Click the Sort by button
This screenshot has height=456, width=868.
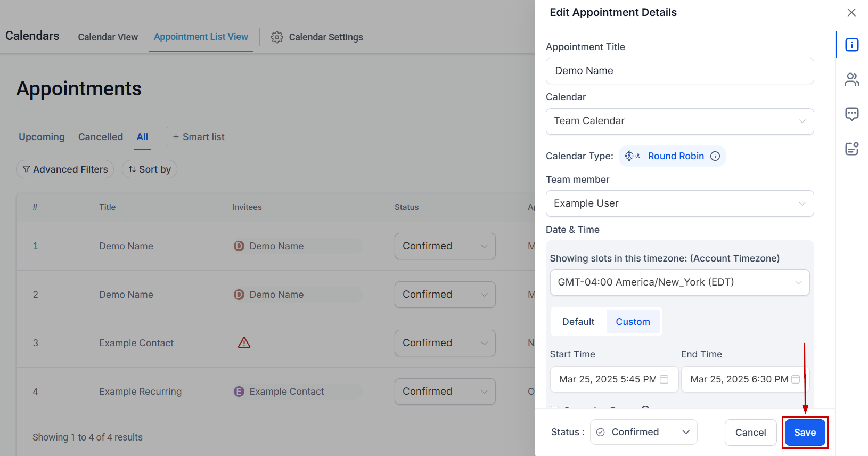pos(150,169)
